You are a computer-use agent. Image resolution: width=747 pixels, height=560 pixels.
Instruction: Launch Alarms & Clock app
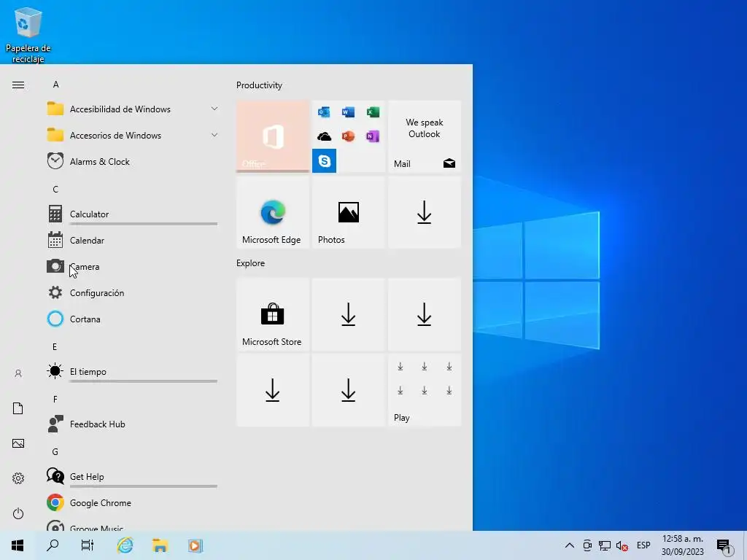[133, 161]
